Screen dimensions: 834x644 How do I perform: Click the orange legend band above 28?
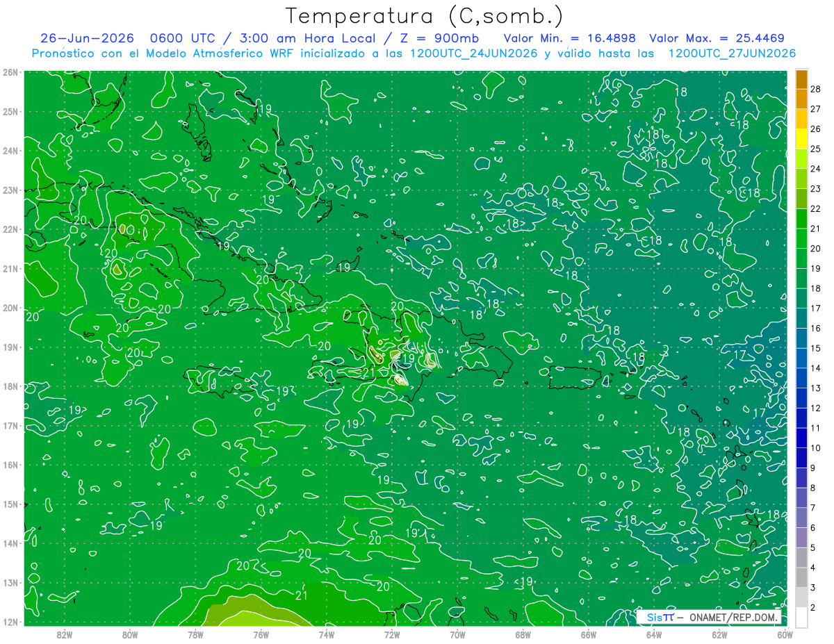(x=801, y=79)
